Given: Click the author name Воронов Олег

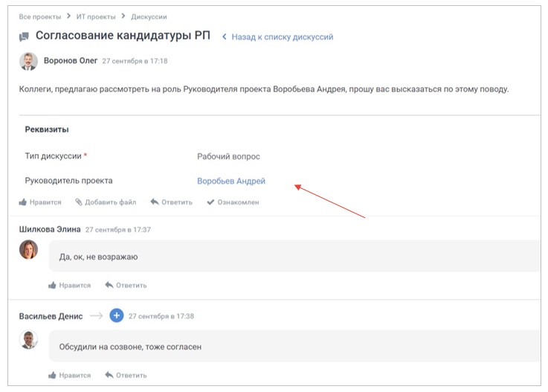Looking at the screenshot, I should coord(71,61).
